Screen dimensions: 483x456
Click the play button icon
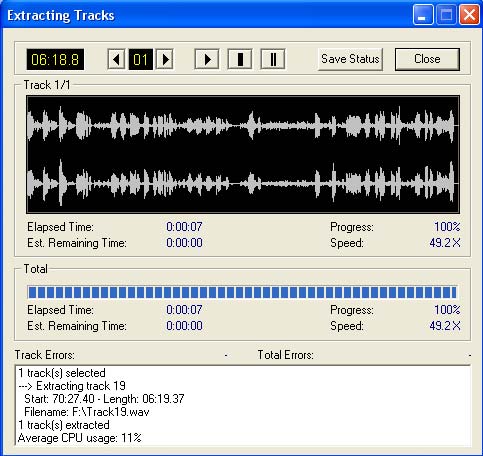click(207, 59)
